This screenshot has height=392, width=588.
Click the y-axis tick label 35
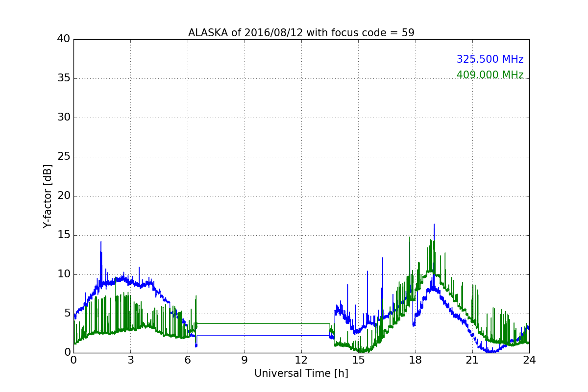pos(64,78)
